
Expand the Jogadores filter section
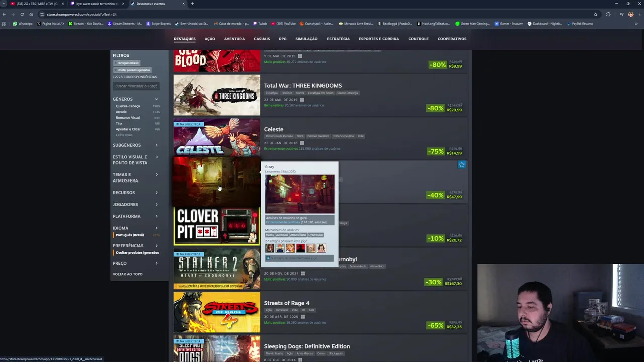(136, 205)
